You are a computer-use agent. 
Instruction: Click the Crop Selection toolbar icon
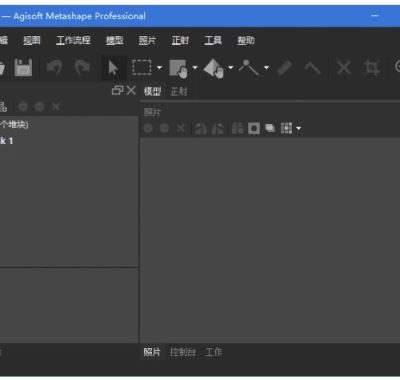coord(371,68)
